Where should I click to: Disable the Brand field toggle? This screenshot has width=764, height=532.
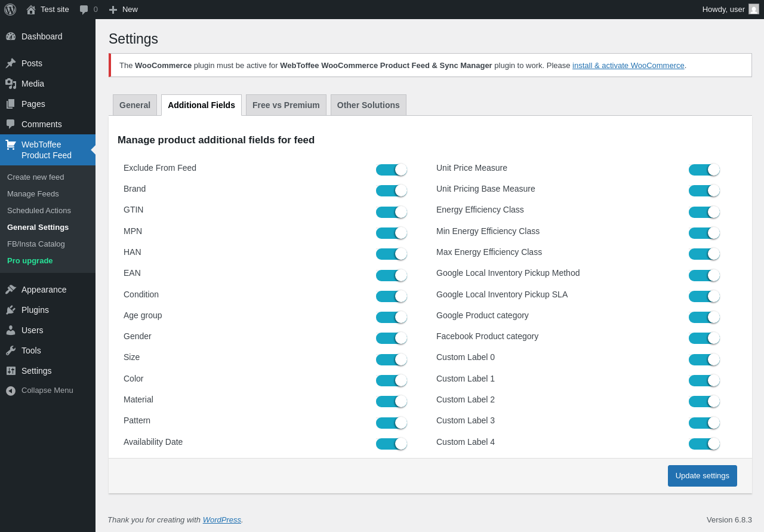pyautogui.click(x=392, y=190)
